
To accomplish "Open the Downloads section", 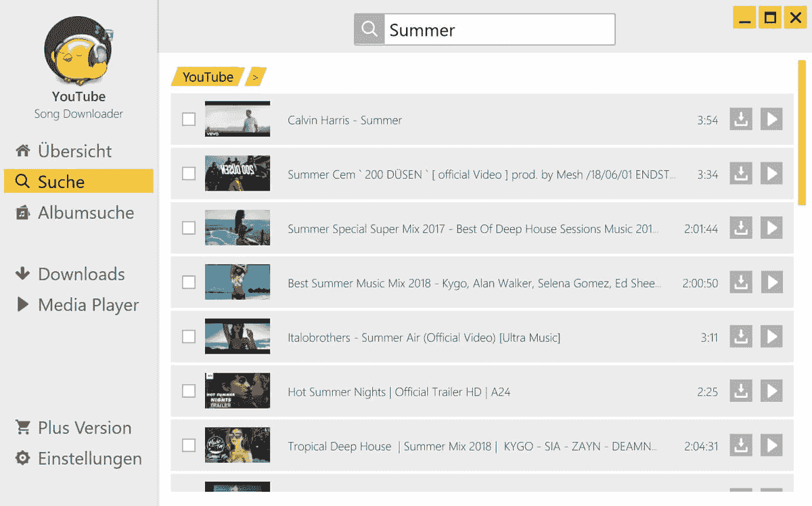I will 70,274.
